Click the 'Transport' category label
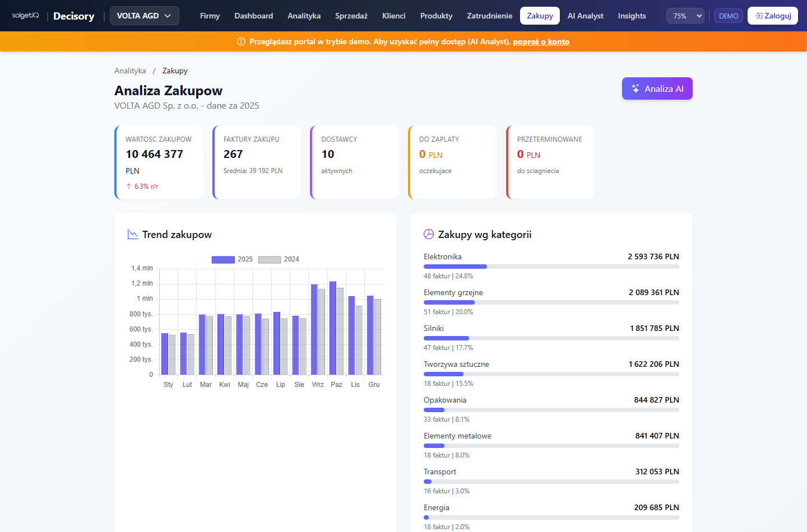 click(x=440, y=472)
